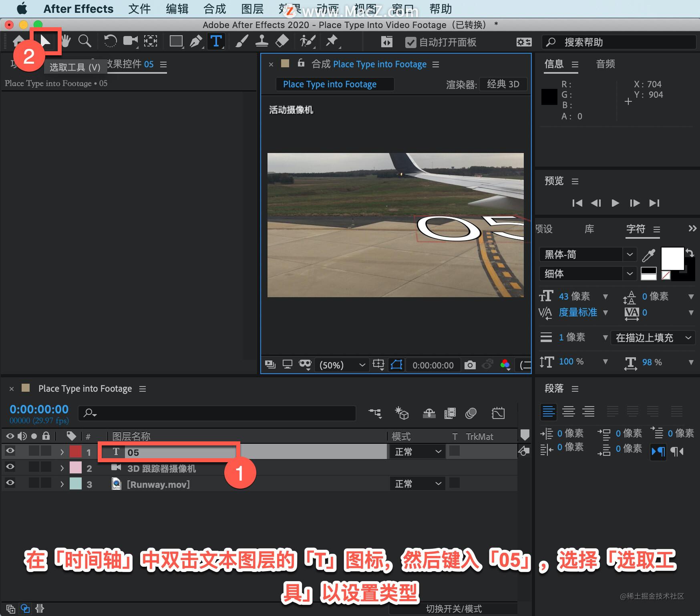Image resolution: width=700 pixels, height=616 pixels.
Task: Hide the 3D tracker camera layer eye
Action: click(10, 467)
